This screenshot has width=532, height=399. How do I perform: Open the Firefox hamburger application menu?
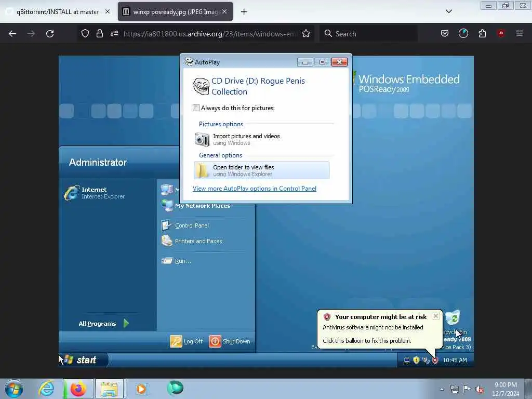click(519, 33)
